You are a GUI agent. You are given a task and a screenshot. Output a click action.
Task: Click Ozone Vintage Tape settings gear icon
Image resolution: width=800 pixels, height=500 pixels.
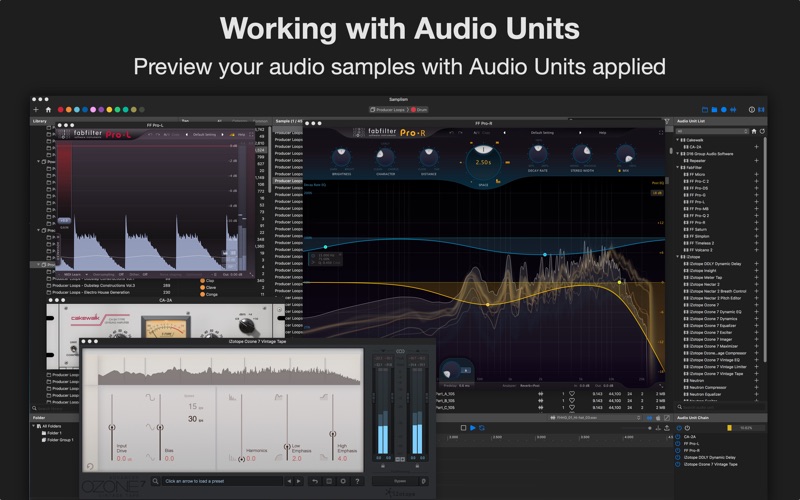click(343, 481)
